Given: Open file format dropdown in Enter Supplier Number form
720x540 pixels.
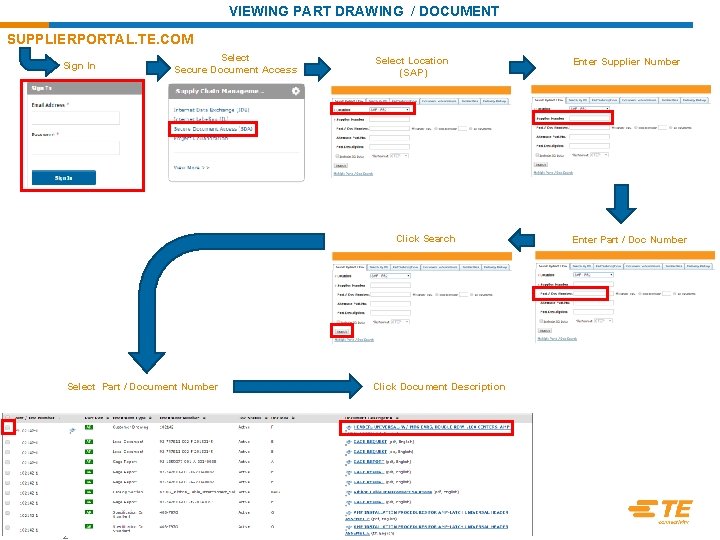Looking at the screenshot, I should coord(599,155).
